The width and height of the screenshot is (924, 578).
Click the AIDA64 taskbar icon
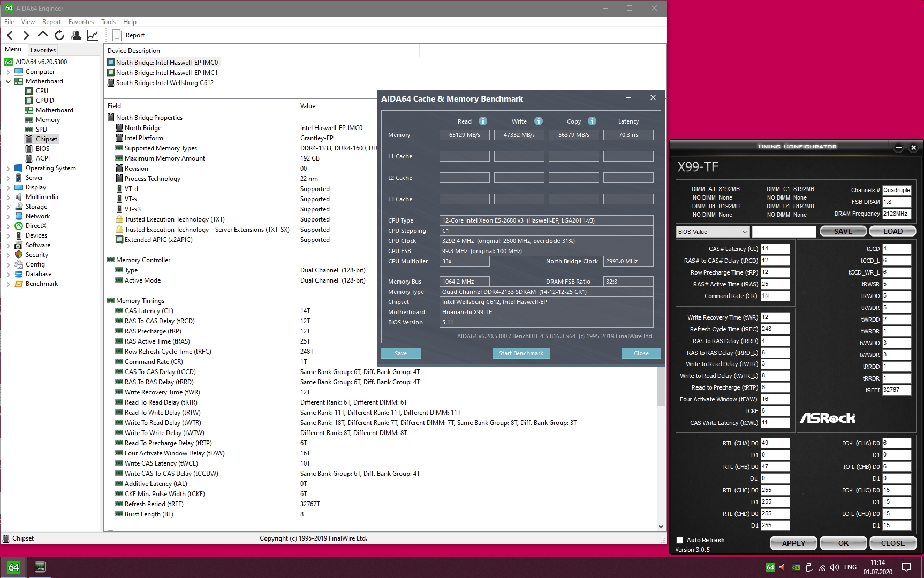tap(13, 567)
